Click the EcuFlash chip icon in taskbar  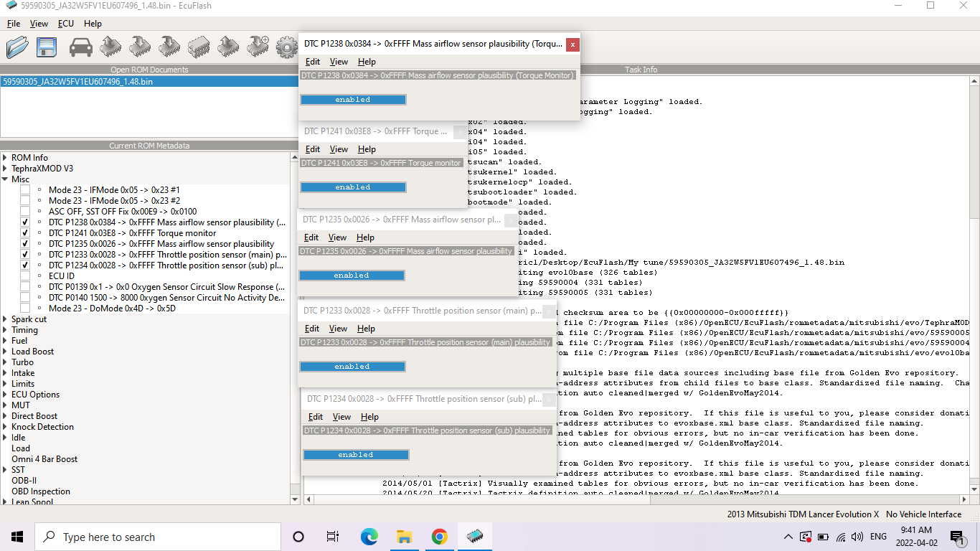click(x=474, y=537)
